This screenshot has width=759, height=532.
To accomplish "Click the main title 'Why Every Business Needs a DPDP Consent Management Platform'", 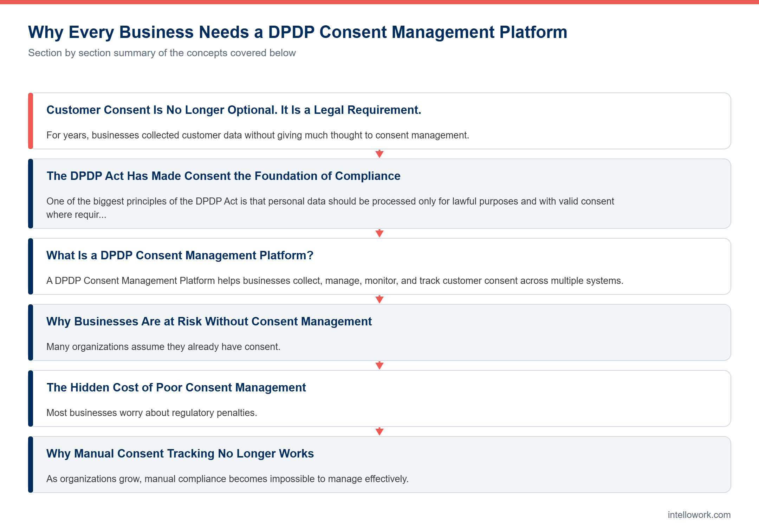I will pos(298,32).
